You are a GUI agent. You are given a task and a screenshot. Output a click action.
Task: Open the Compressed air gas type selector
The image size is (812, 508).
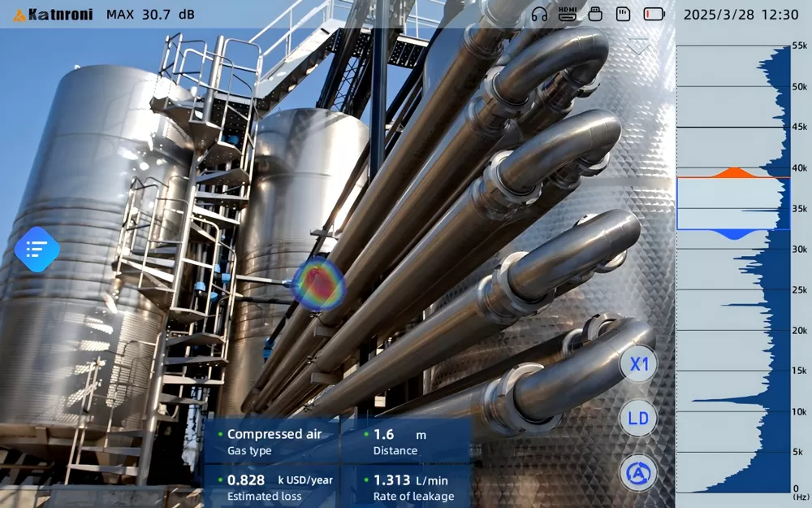pos(273,441)
